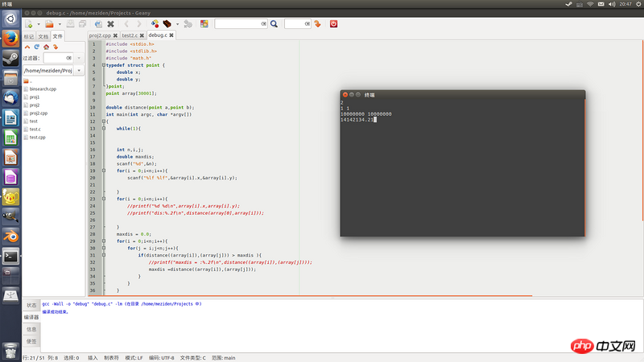Open an existing file via toolbar icon
Screen dimensions: 644x362
pos(49,24)
